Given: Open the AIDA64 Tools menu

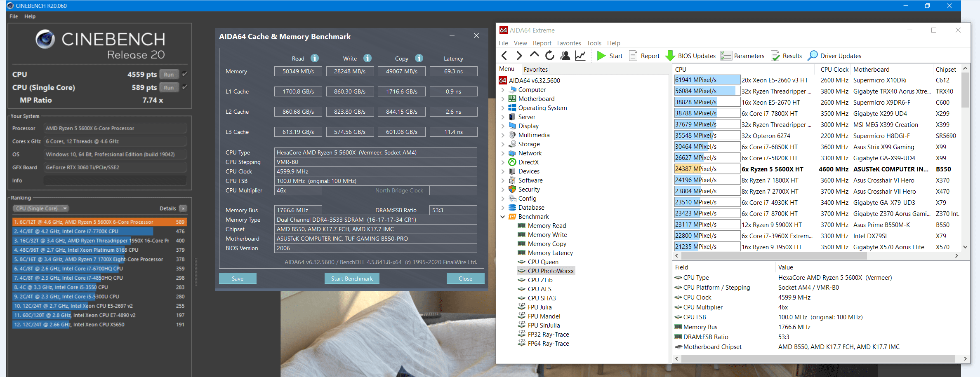Looking at the screenshot, I should click(x=594, y=43).
